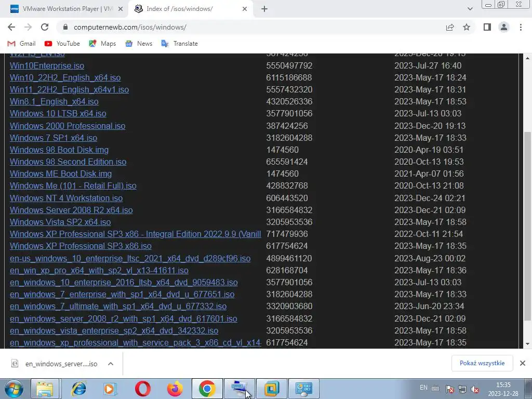
Task: Open the Translate bookmark
Action: 179,44
